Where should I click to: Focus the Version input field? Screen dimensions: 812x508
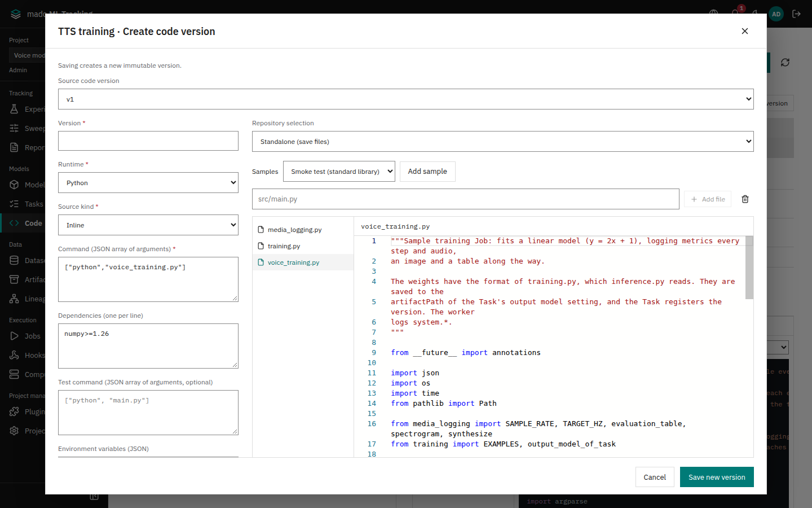tap(148, 141)
